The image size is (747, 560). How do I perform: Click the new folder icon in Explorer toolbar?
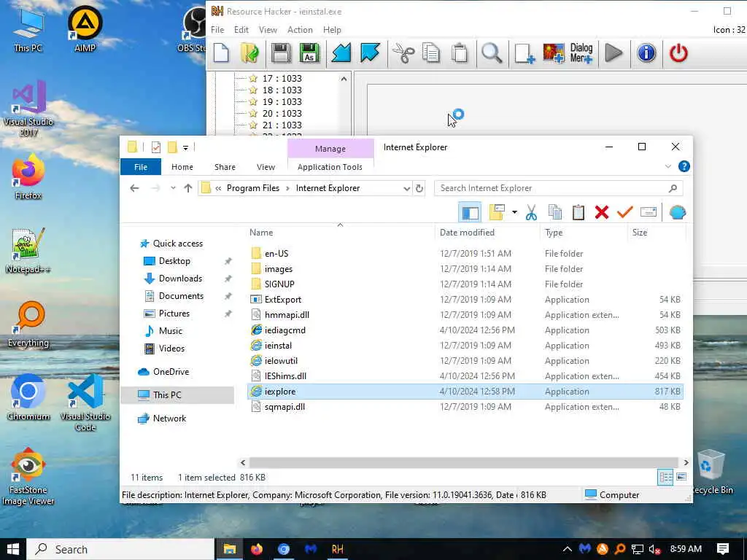[x=496, y=212]
